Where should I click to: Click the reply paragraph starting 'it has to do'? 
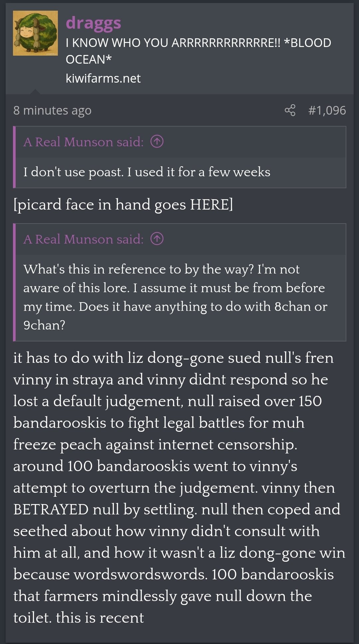point(179,487)
